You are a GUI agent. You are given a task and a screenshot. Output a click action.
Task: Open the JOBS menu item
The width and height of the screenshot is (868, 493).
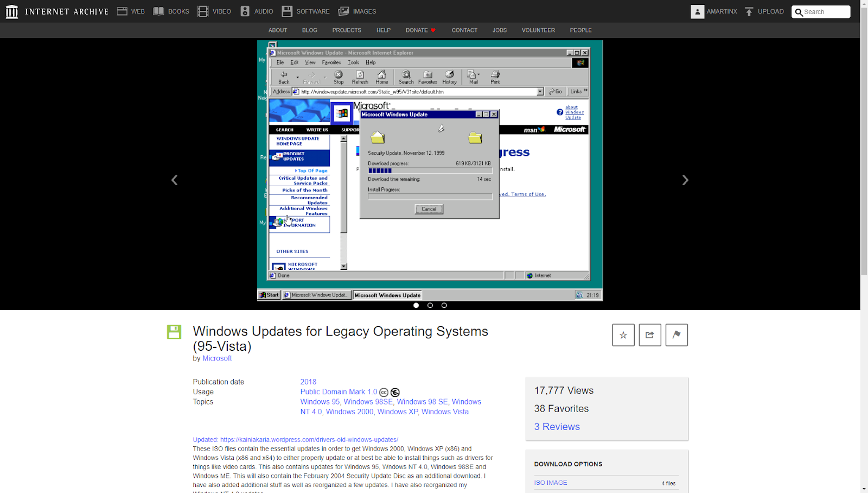(x=500, y=30)
